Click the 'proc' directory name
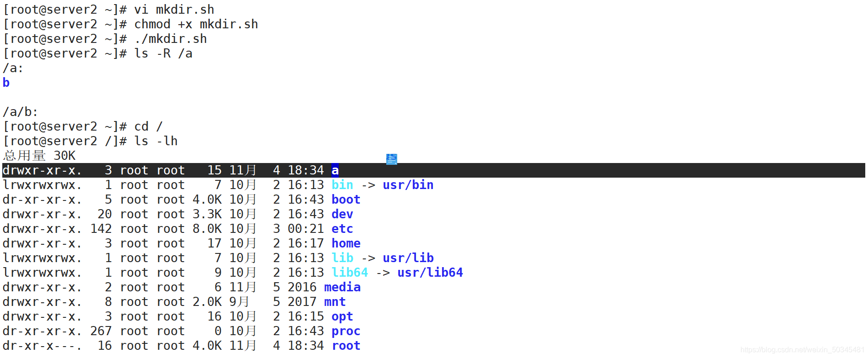868x358 pixels. coord(346,331)
